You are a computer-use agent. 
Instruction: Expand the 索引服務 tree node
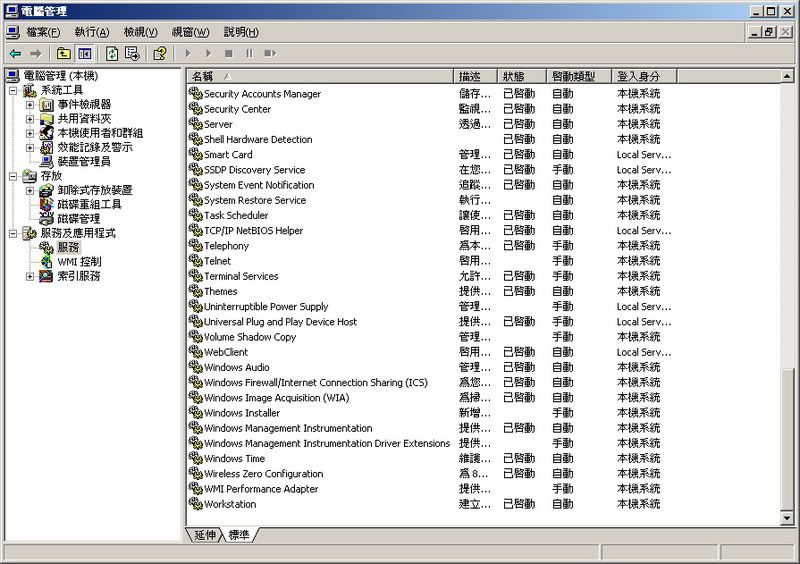[x=30, y=277]
